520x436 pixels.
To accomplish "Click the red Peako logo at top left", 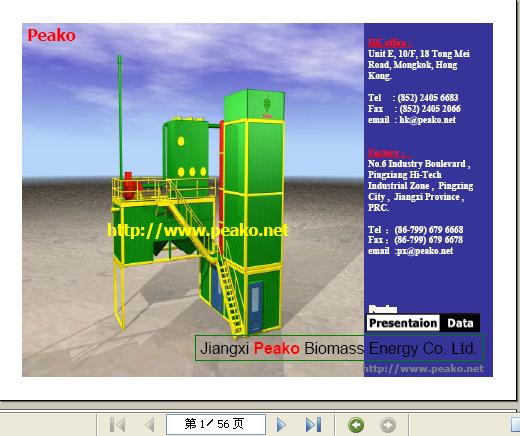I will click(51, 35).
